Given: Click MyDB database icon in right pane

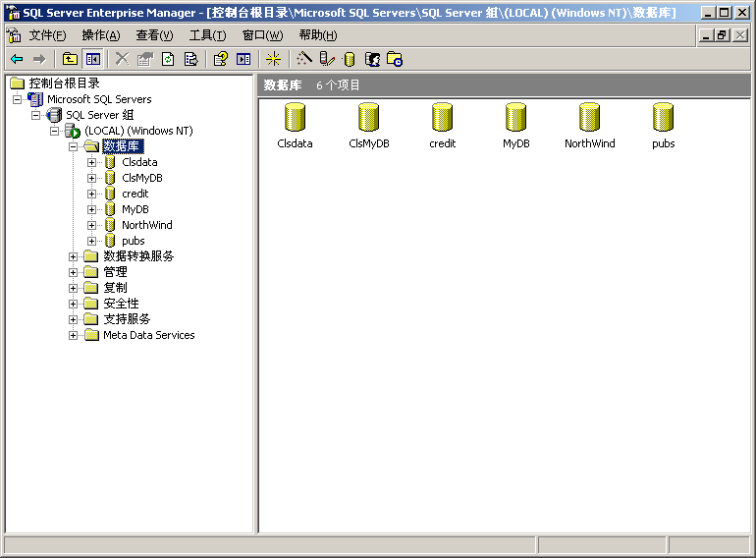Looking at the screenshot, I should (x=515, y=117).
